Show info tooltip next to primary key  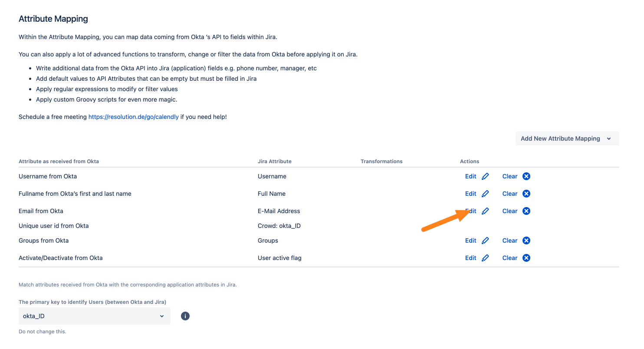(185, 316)
